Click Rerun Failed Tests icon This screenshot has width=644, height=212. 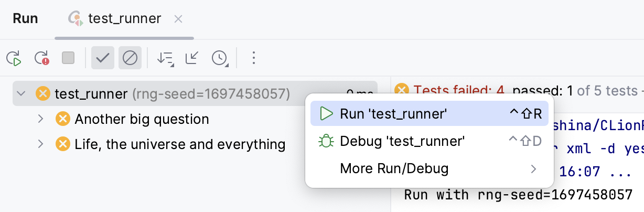click(41, 58)
